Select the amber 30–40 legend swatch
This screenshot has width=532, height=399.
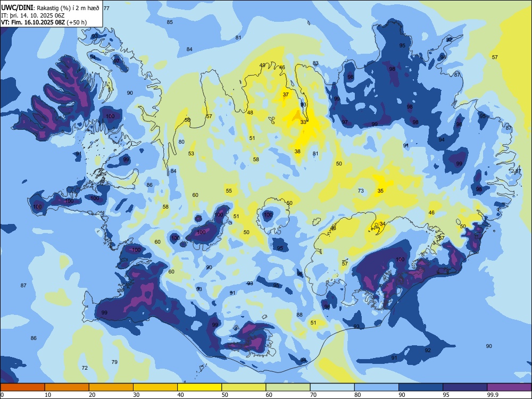[155, 387]
